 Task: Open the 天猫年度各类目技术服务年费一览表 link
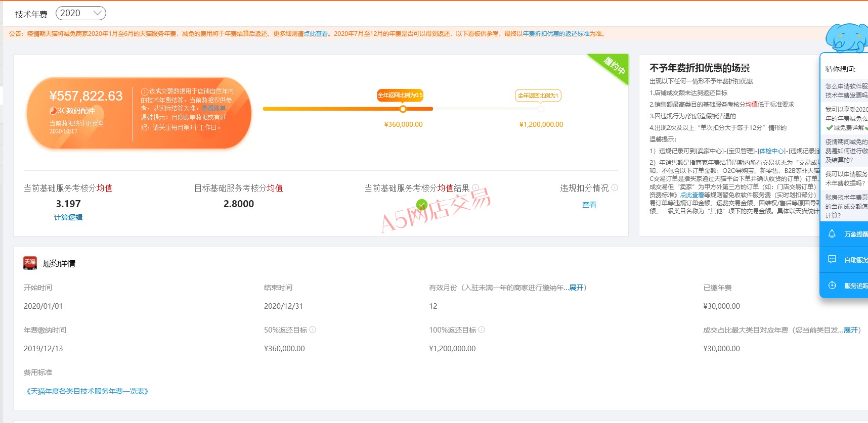pos(87,391)
